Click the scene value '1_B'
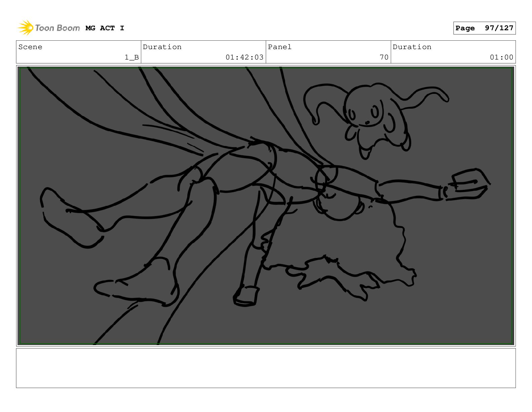Viewport: 532px width, 412px height. tap(132, 58)
